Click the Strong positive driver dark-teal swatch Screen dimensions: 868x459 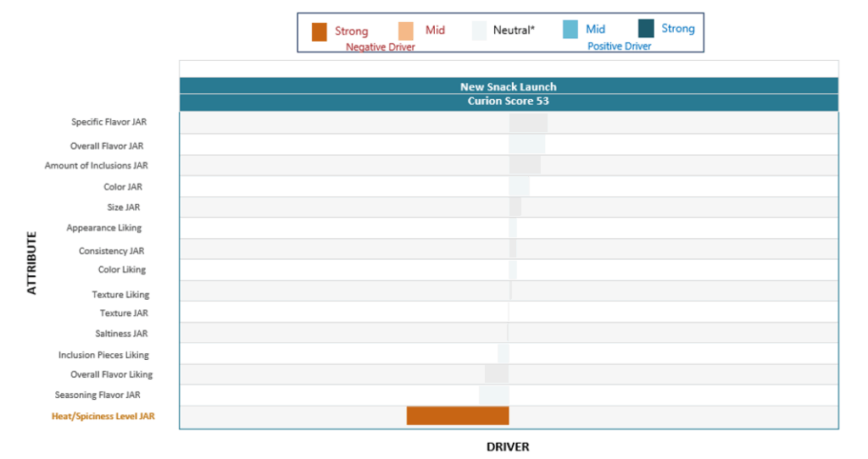[x=646, y=28]
